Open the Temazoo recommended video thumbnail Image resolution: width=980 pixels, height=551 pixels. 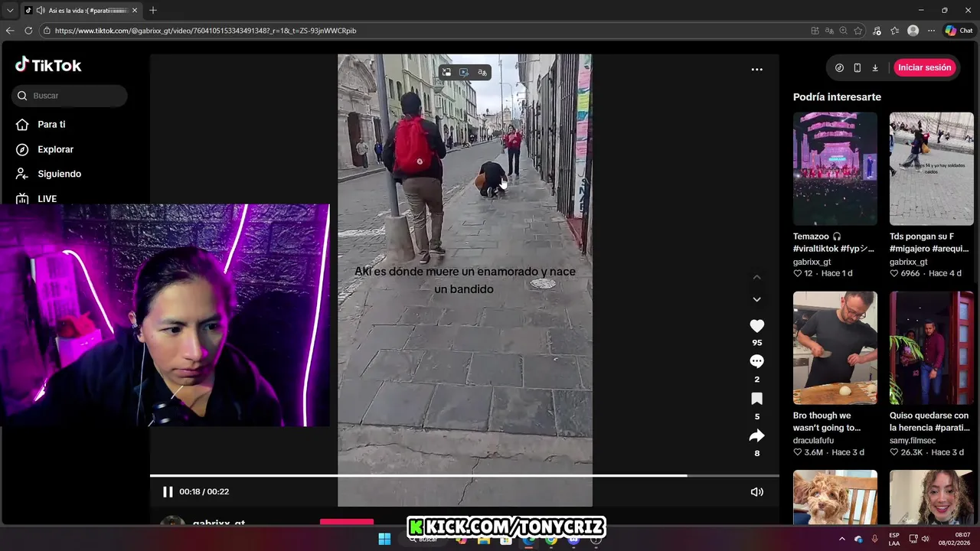[835, 168]
